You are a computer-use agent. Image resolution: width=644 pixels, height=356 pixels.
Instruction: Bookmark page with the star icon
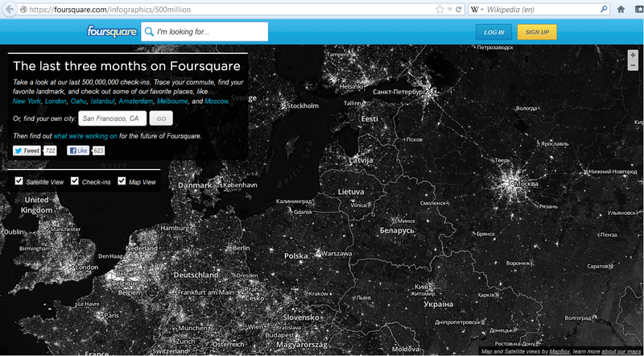tap(440, 9)
